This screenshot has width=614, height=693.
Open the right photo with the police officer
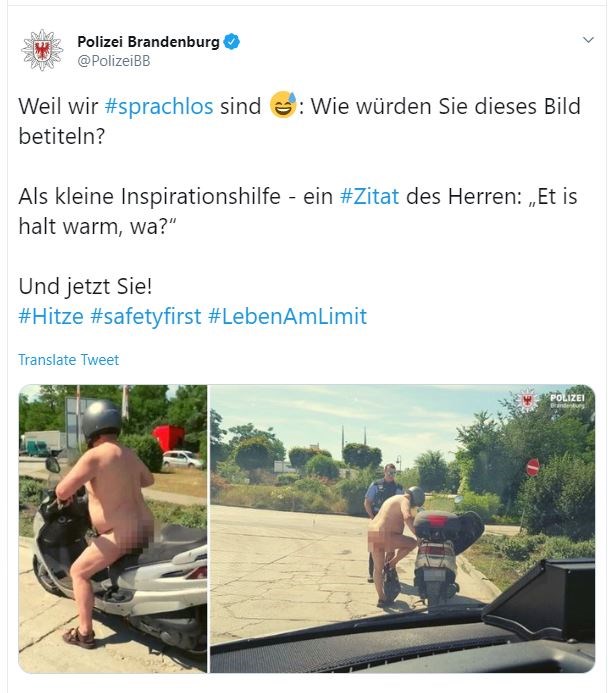[402, 529]
